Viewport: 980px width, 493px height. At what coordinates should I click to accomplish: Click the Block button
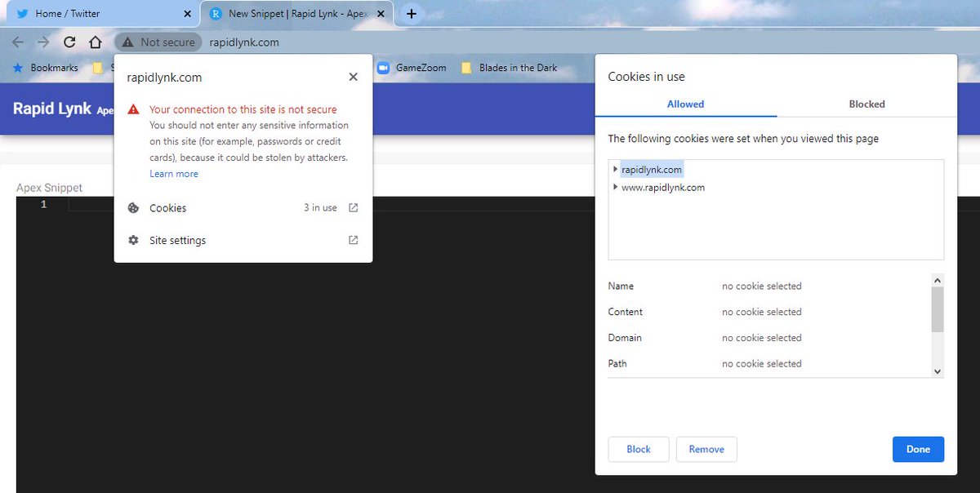coord(639,450)
